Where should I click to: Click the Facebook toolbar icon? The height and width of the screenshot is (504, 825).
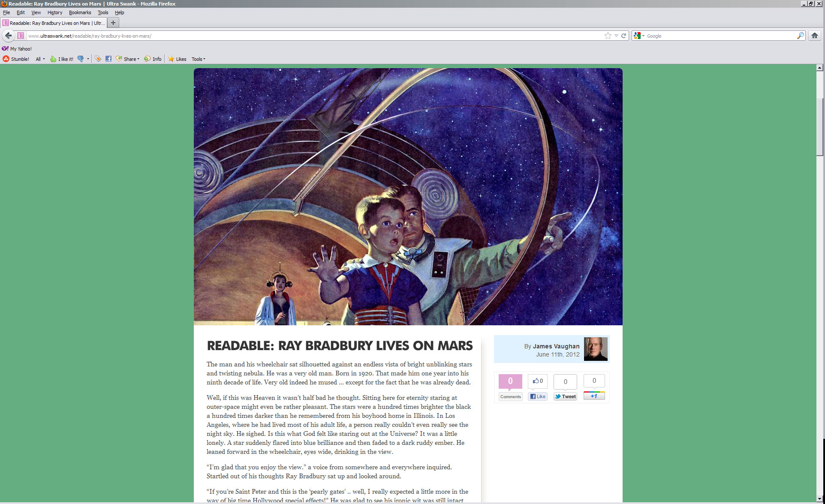pyautogui.click(x=108, y=59)
